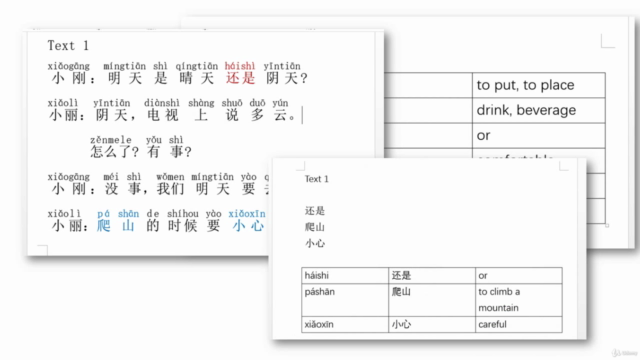This screenshot has height=360, width=640.
Task: Select the pinyin "wǒmen"
Action: coord(170,177)
